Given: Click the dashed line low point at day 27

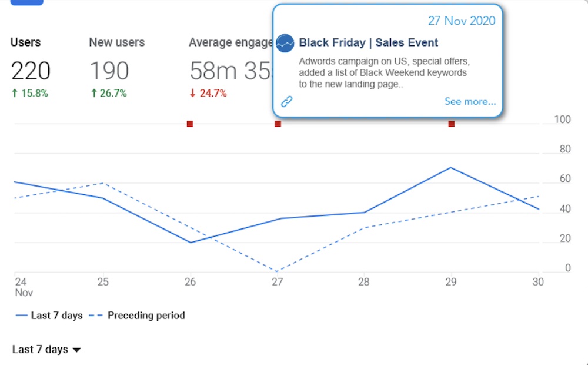Looking at the screenshot, I should pos(278,271).
